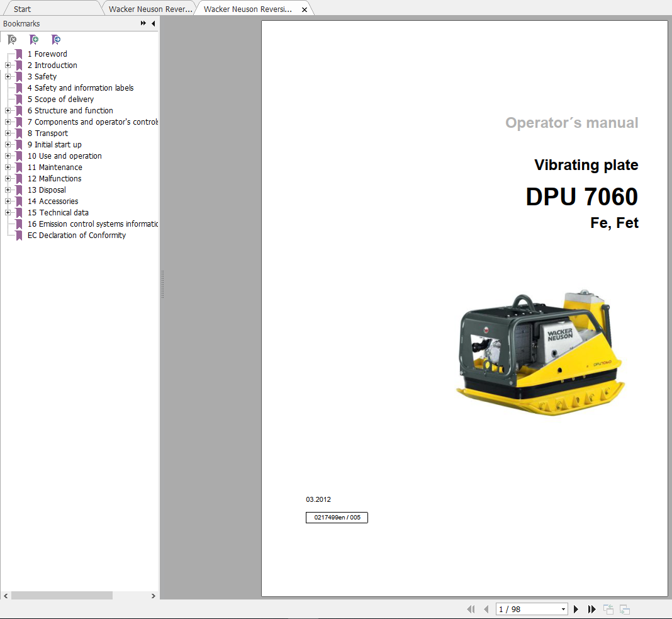This screenshot has height=619, width=672.
Task: Expand 7 Components and operator's controls node
Action: click(8, 122)
